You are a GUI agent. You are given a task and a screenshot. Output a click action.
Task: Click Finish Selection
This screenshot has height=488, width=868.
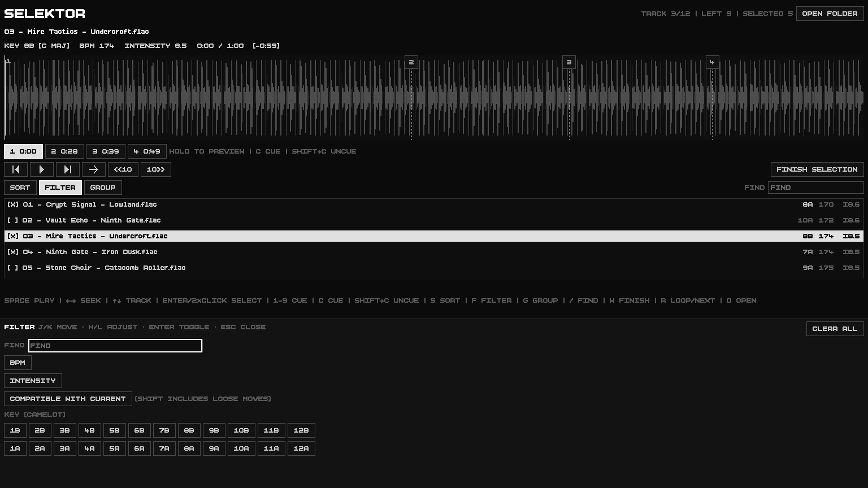pos(817,169)
